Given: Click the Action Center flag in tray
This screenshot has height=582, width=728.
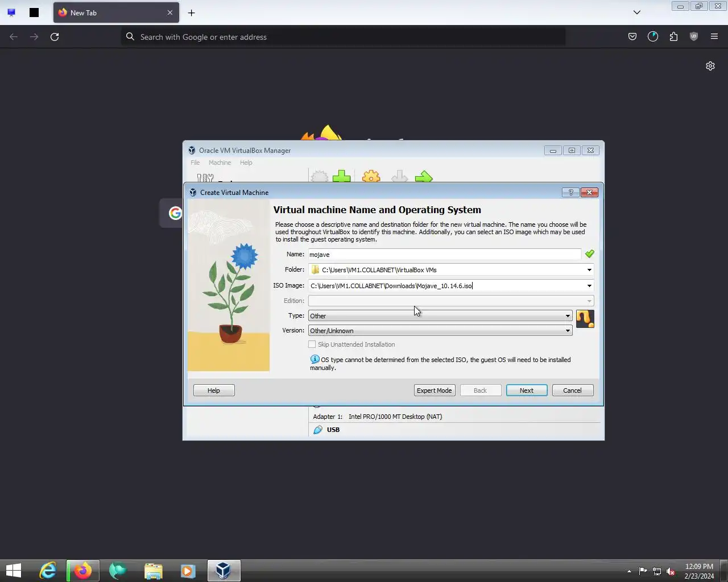Looking at the screenshot, I should [643, 571].
